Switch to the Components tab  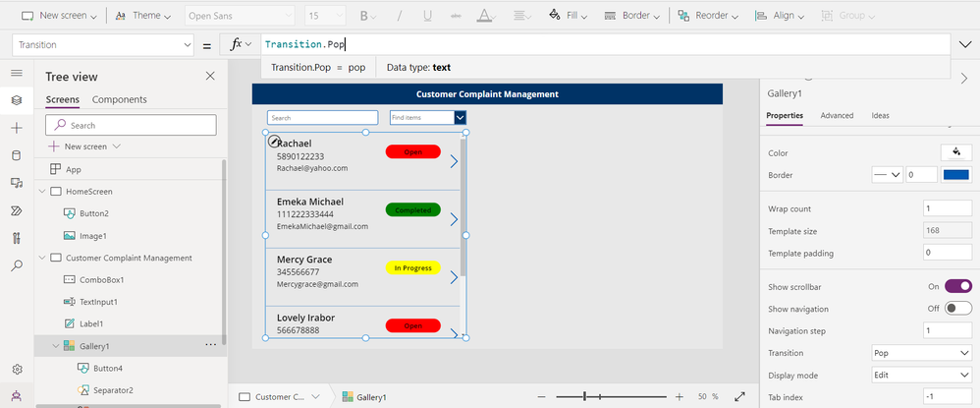coord(120,99)
